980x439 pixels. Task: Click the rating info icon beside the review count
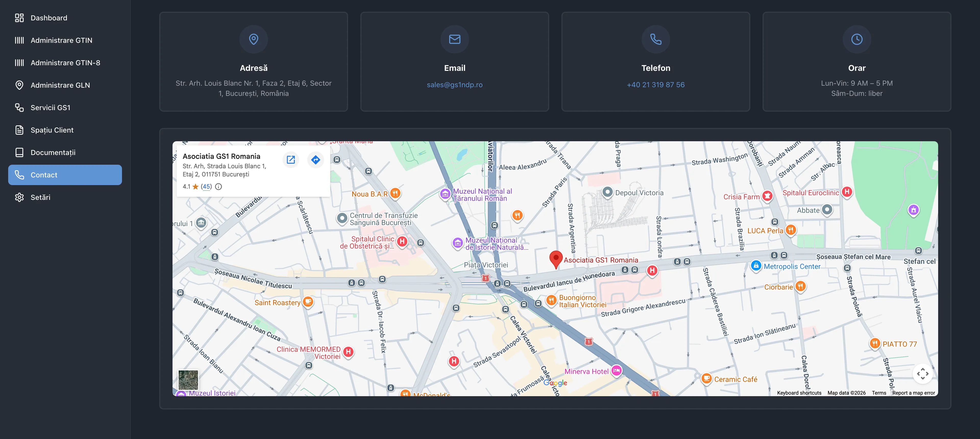coord(218,187)
